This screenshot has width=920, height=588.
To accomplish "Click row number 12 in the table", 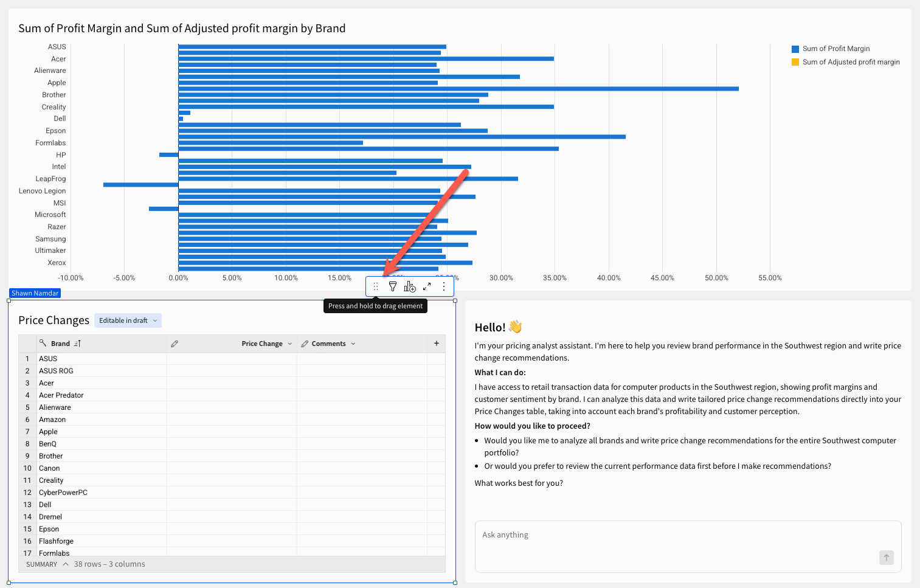I will (x=27, y=493).
